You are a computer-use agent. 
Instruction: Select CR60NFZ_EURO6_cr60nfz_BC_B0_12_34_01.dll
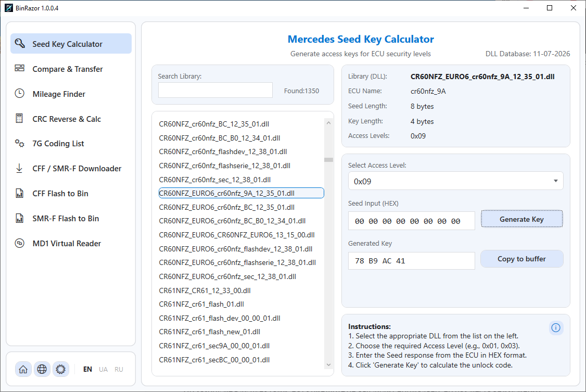pos(241,221)
